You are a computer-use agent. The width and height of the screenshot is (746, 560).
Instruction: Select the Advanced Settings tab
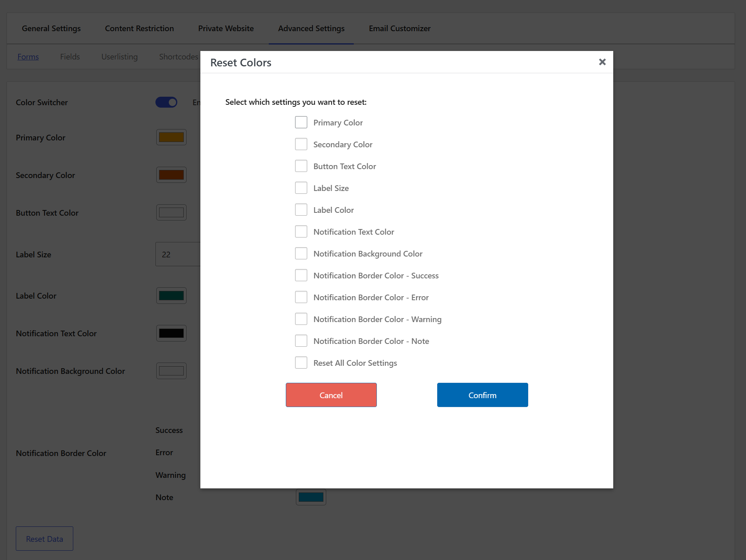click(311, 28)
